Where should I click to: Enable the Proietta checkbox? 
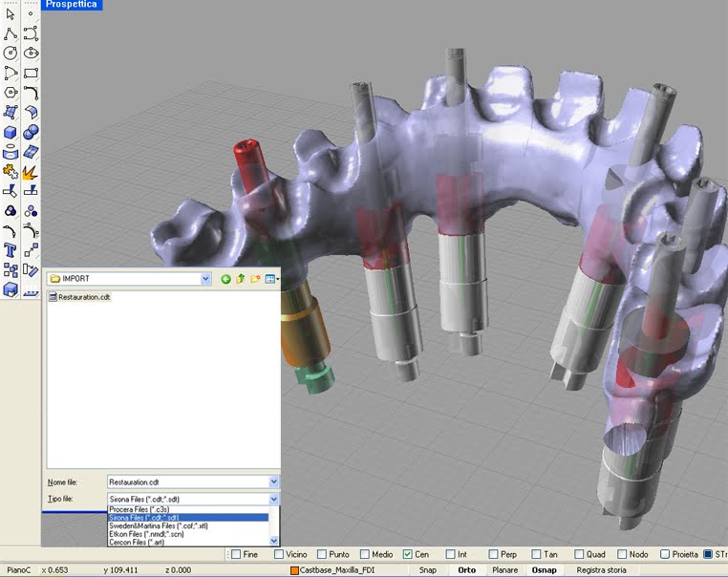click(665, 554)
